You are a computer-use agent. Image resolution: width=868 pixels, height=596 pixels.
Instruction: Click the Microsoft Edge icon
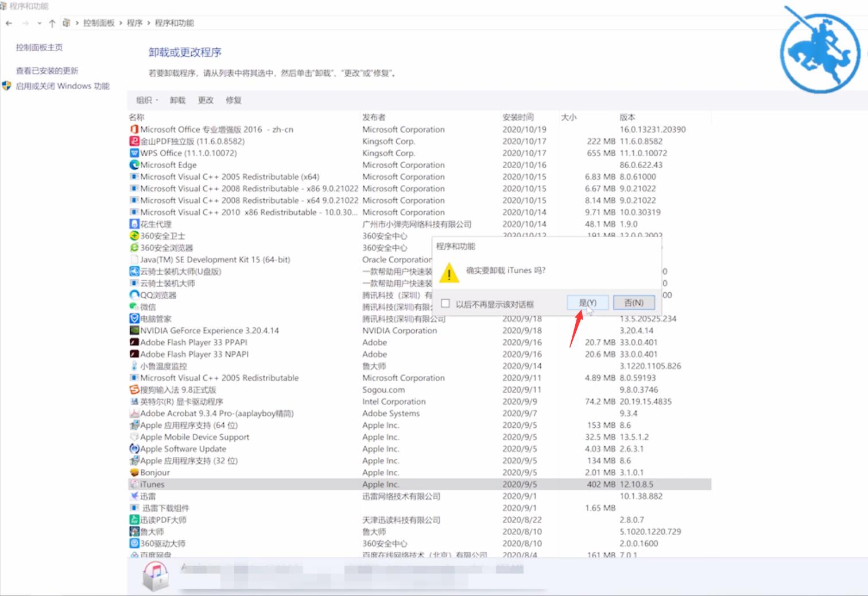[134, 165]
